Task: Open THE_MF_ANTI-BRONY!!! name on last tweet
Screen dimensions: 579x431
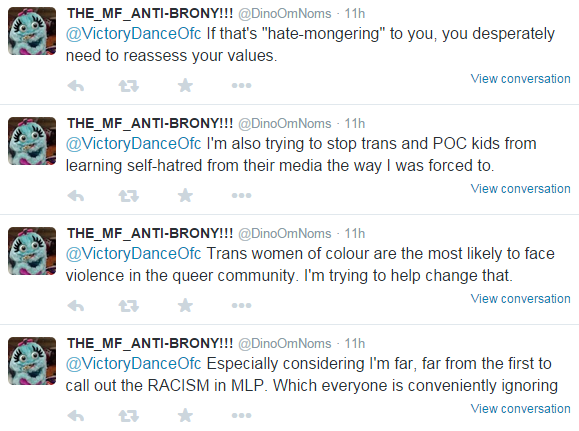Action: point(150,343)
